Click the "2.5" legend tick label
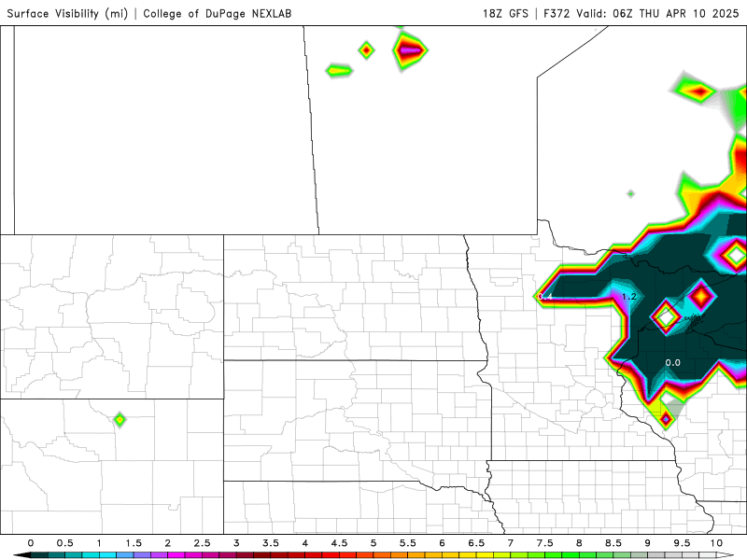 point(202,543)
